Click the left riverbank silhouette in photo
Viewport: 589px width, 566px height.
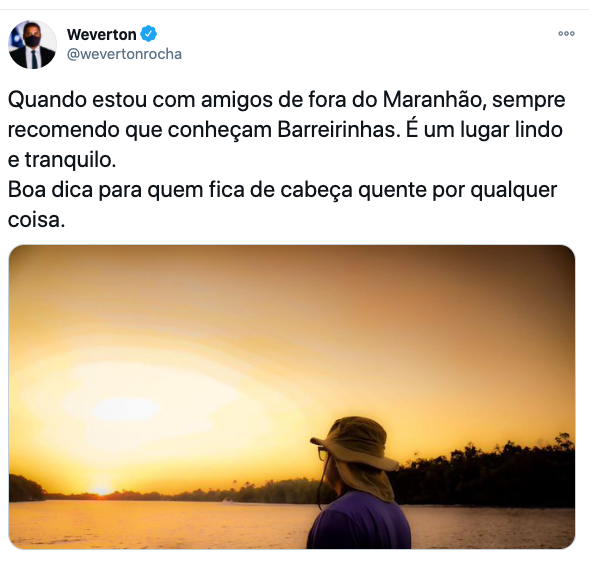tap(26, 488)
